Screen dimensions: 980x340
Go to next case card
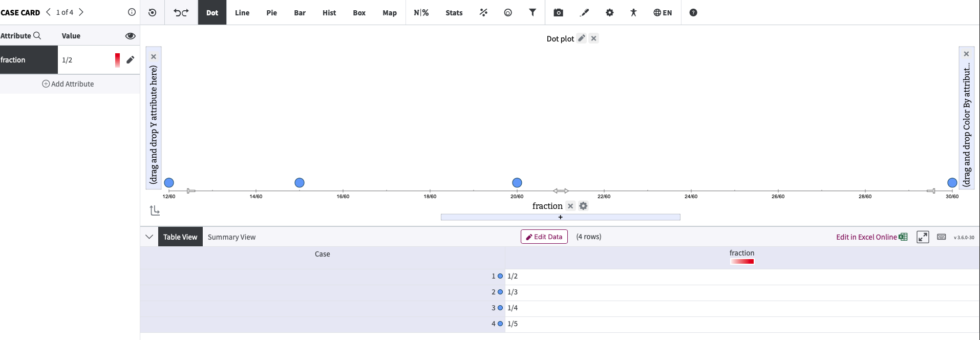[81, 12]
